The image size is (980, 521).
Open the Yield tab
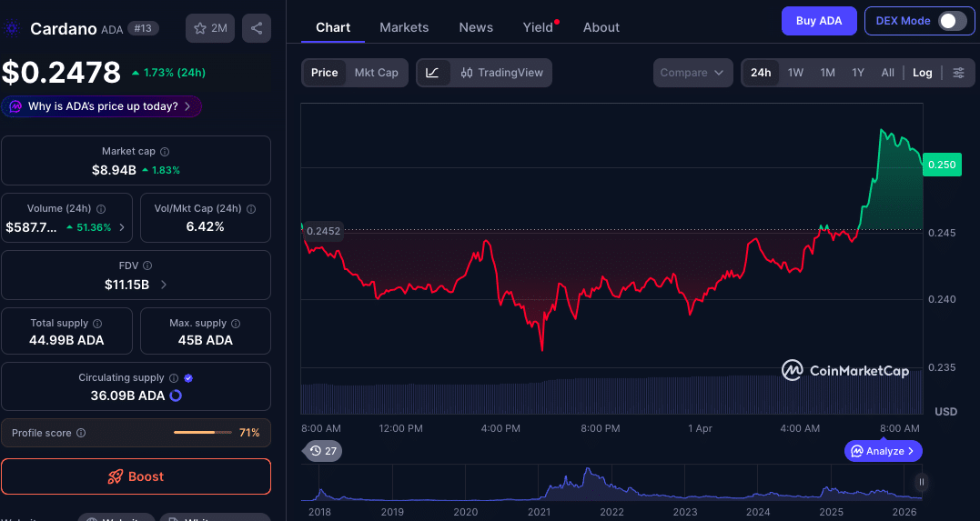(538, 27)
